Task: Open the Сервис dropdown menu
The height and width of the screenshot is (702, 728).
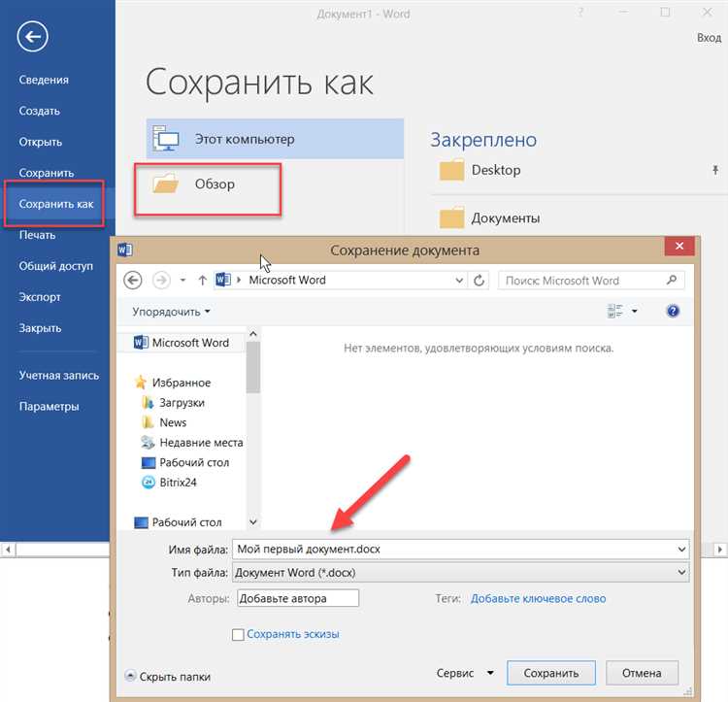Action: (x=465, y=673)
